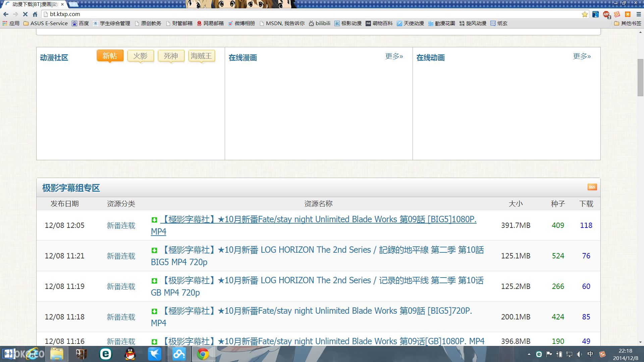Download torrent icon for Fate 第09話 BIG5 1080P
Viewport: 644px width, 362px height.
click(154, 220)
